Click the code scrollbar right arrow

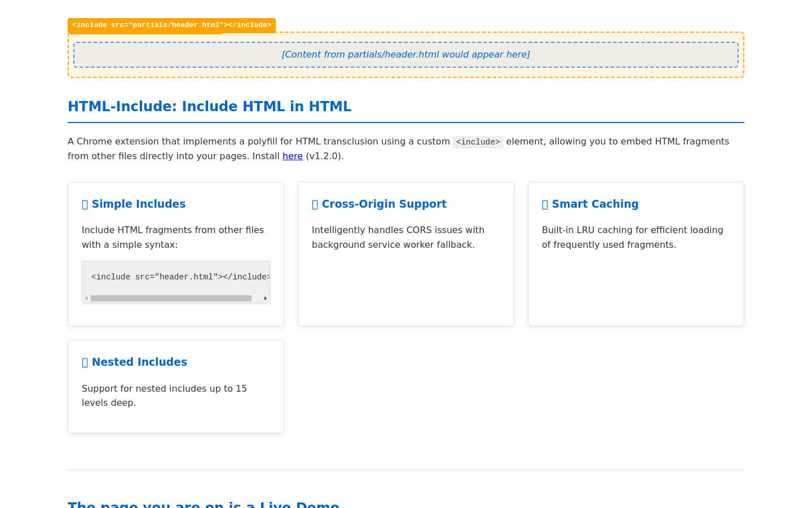pyautogui.click(x=266, y=299)
